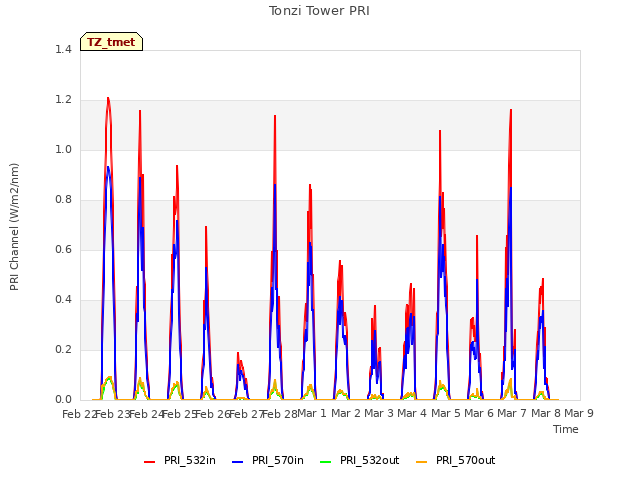Image resolution: width=640 pixels, height=480 pixels.
Task: Click the red PRI_532in legend swatch
Action: pos(149,462)
